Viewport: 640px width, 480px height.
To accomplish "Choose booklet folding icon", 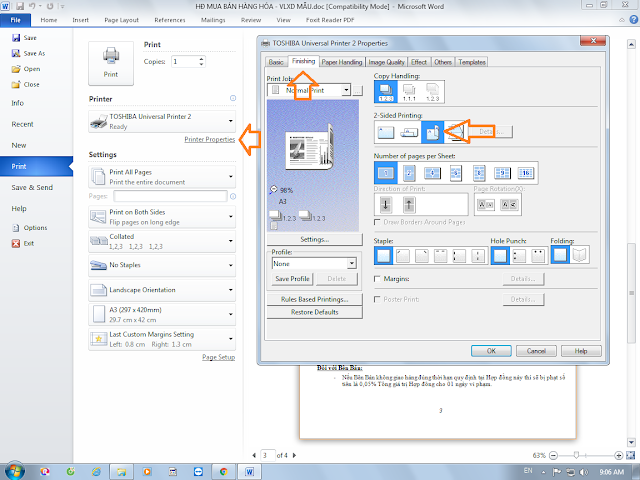I will click(579, 255).
